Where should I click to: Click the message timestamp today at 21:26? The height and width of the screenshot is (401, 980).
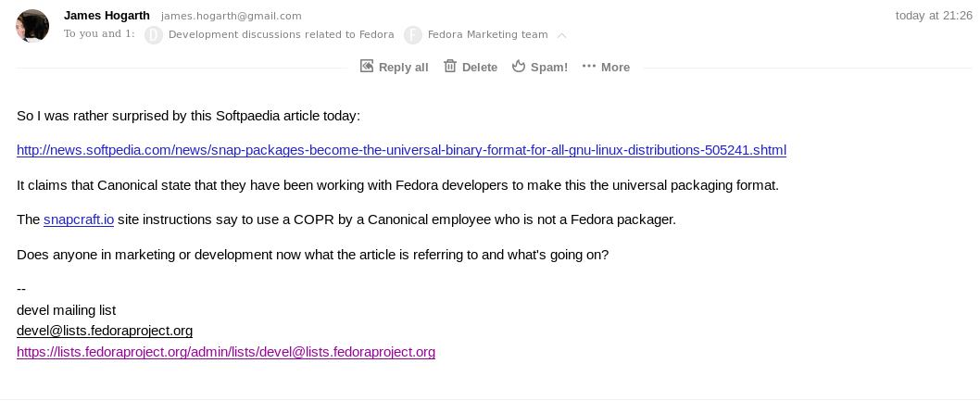934,16
